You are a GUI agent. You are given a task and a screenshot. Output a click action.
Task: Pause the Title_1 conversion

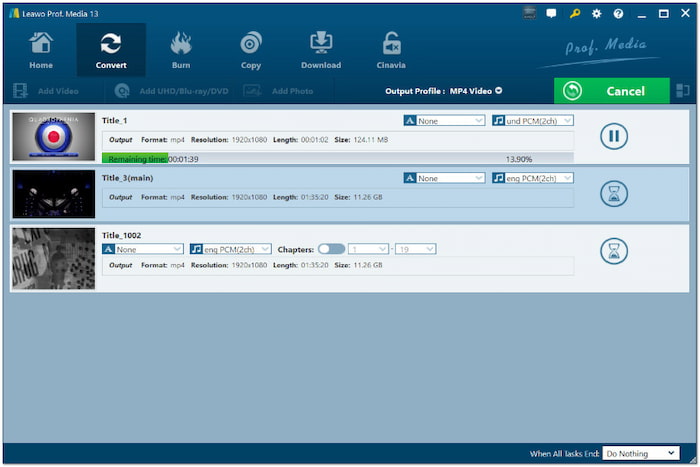click(613, 136)
